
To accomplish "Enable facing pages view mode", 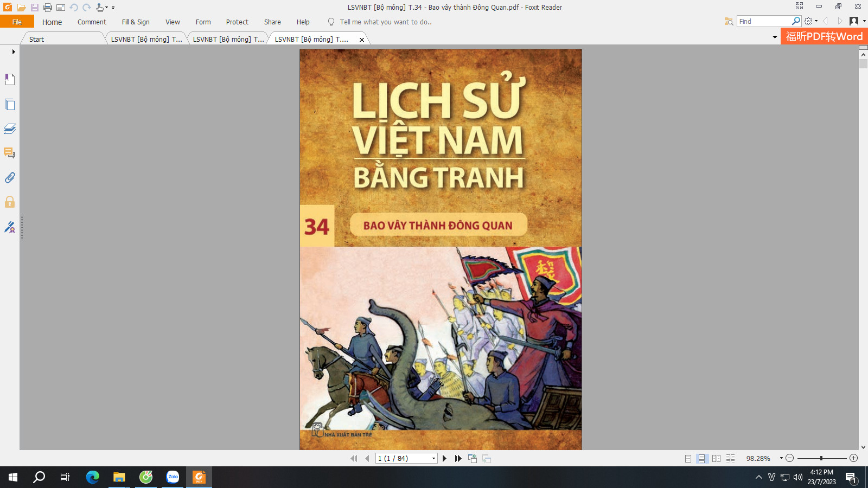I will point(716,458).
